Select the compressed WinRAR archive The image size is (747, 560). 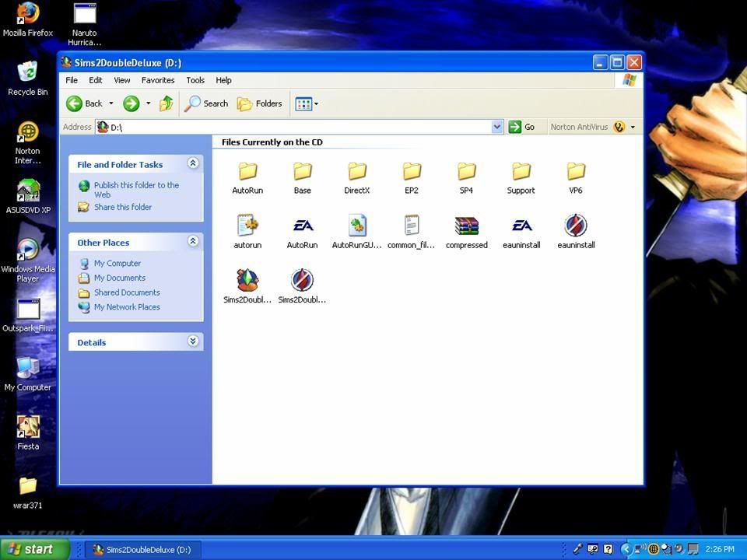466,232
